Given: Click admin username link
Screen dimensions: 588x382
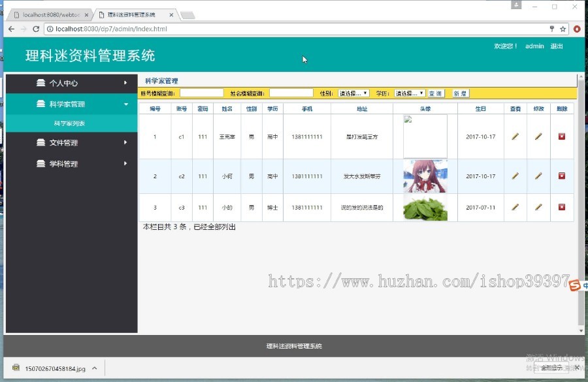Looking at the screenshot, I should click(534, 46).
